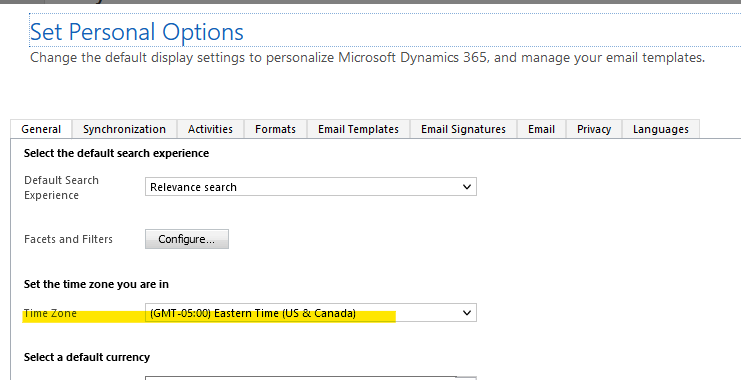Click the Facets and Filters label
This screenshot has width=741, height=380.
(69, 239)
